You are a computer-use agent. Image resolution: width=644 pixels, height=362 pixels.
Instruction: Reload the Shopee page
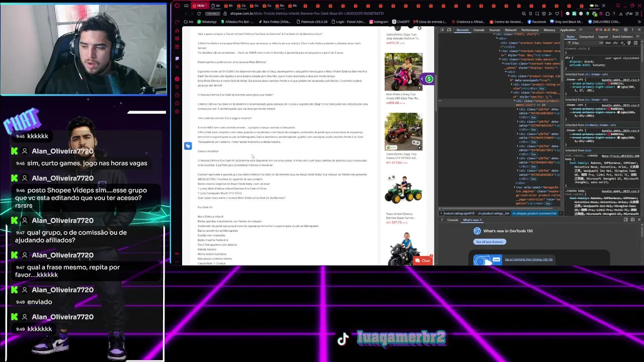pyautogui.click(x=199, y=14)
